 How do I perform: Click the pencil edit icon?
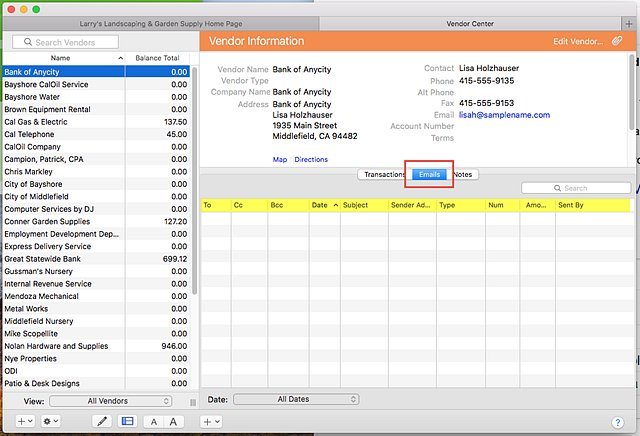102,421
